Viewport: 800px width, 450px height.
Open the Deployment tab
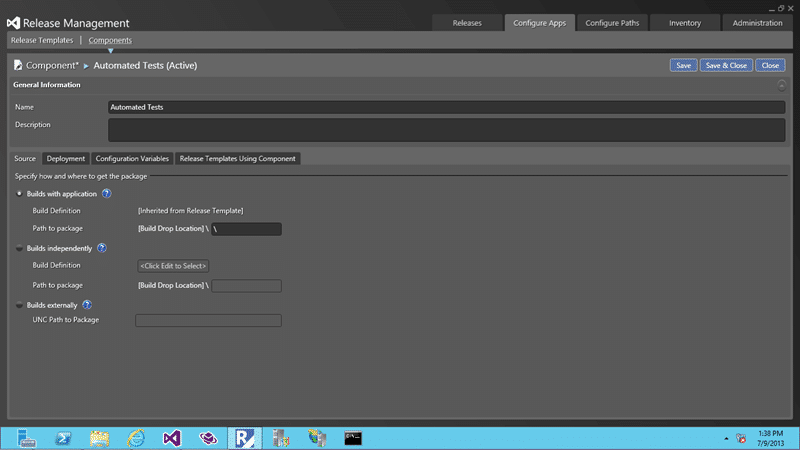tap(66, 159)
